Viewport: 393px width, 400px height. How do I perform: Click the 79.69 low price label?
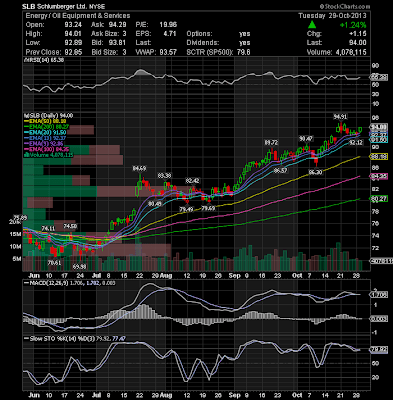pyautogui.click(x=208, y=208)
